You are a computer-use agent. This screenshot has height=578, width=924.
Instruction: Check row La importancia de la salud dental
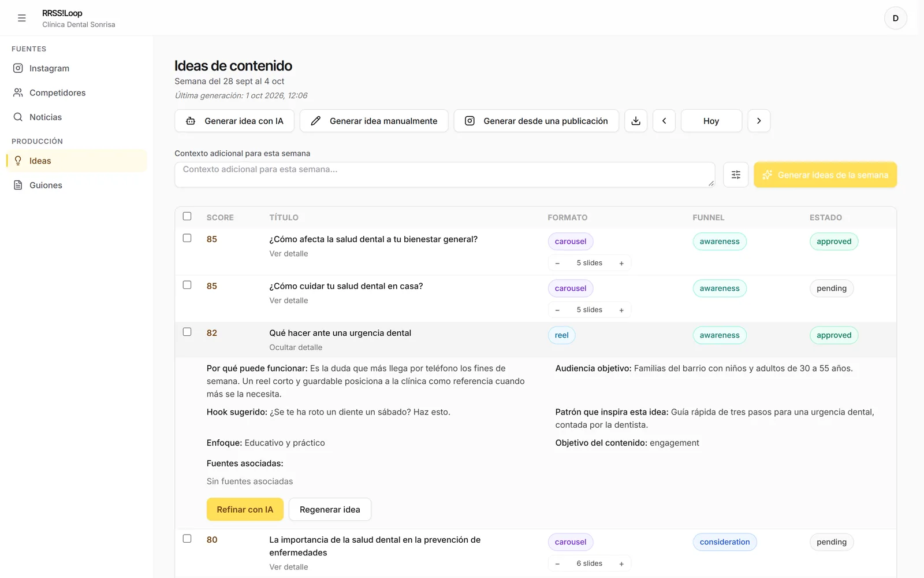[x=187, y=539]
